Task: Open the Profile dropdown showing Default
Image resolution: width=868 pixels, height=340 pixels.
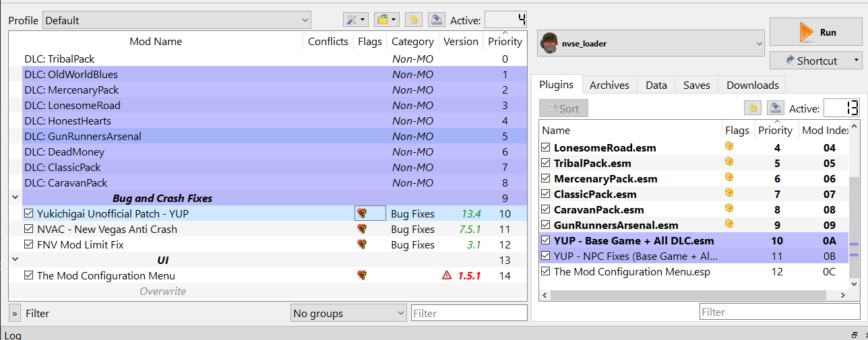Action: (177, 20)
